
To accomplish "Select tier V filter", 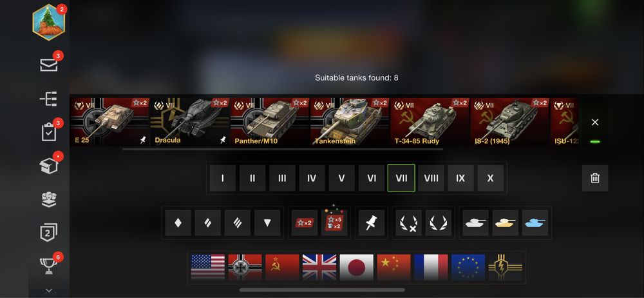I will coord(341,178).
